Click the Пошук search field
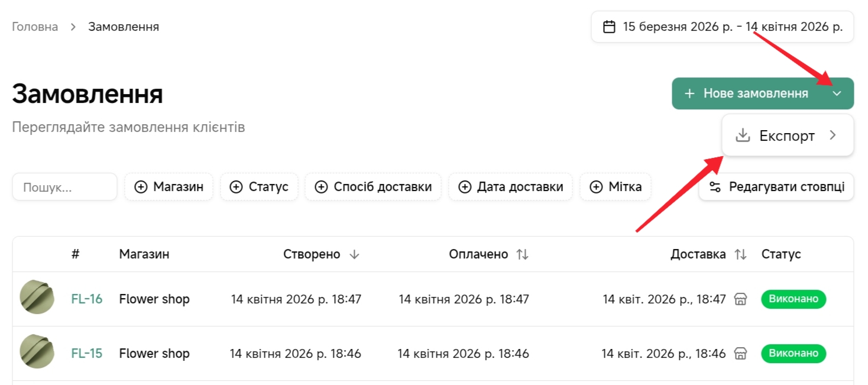Viewport: 868px width, 385px height. tap(64, 187)
